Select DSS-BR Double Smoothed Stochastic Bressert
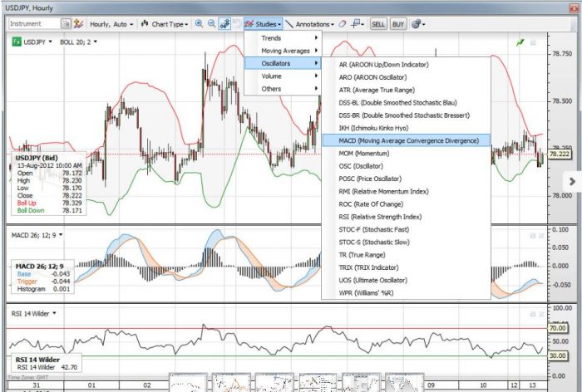Viewport: 582px width, 392px height. 406,115
